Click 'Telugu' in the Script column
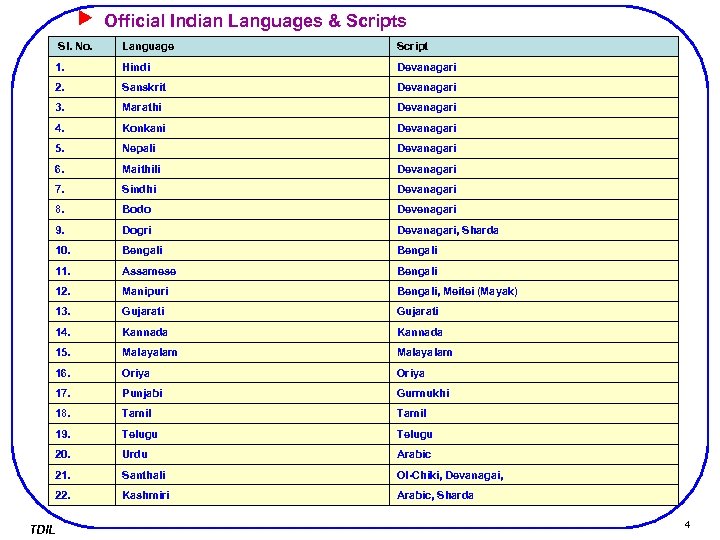Image resolution: width=720 pixels, height=540 pixels. [534, 434]
